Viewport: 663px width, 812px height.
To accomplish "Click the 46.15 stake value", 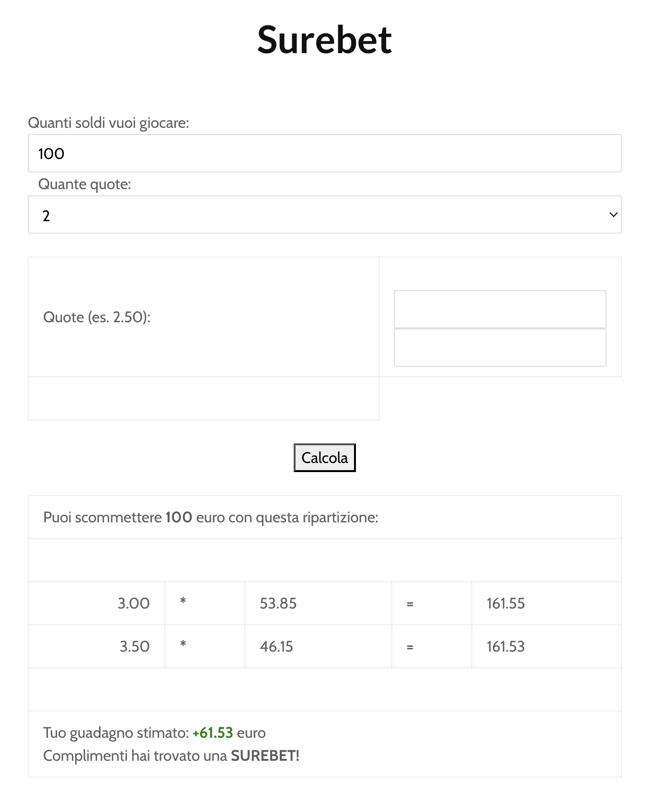I will click(x=276, y=646).
